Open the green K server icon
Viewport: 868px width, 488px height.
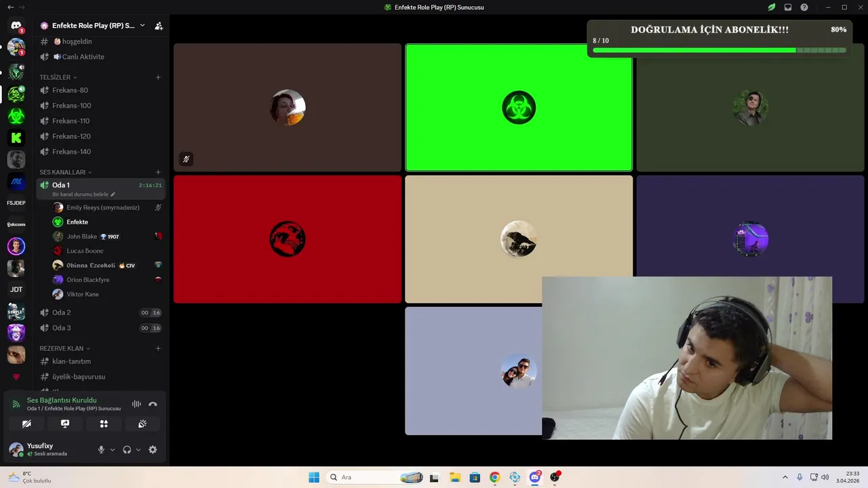coord(16,138)
